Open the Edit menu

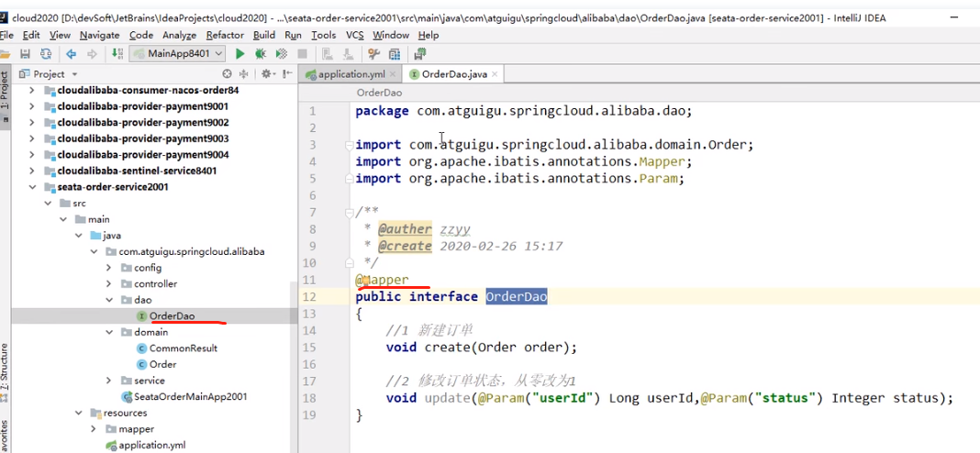pyautogui.click(x=31, y=36)
